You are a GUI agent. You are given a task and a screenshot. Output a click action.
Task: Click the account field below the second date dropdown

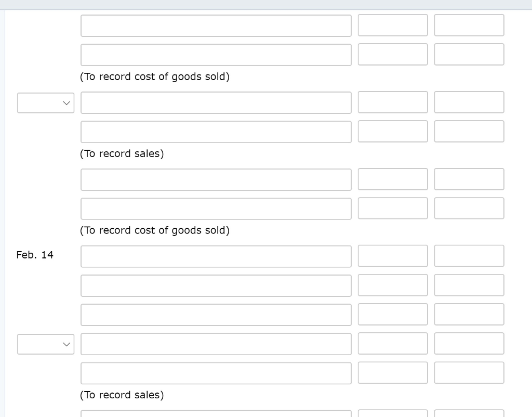(x=216, y=373)
